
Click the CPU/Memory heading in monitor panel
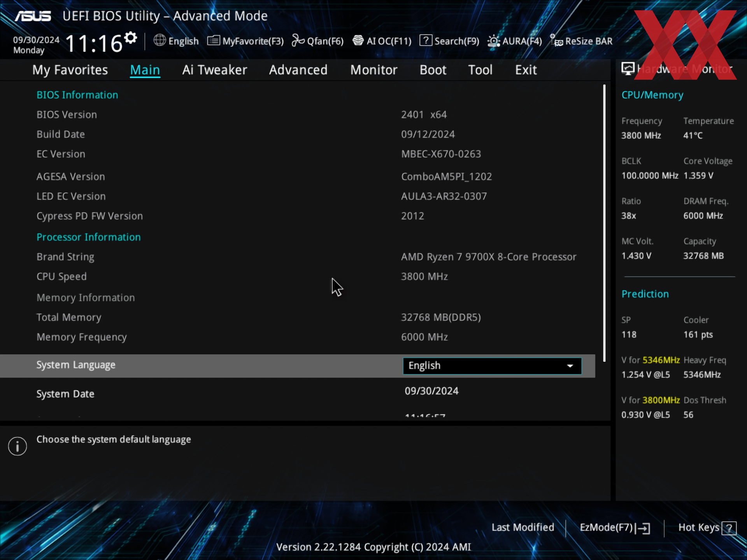(x=652, y=95)
